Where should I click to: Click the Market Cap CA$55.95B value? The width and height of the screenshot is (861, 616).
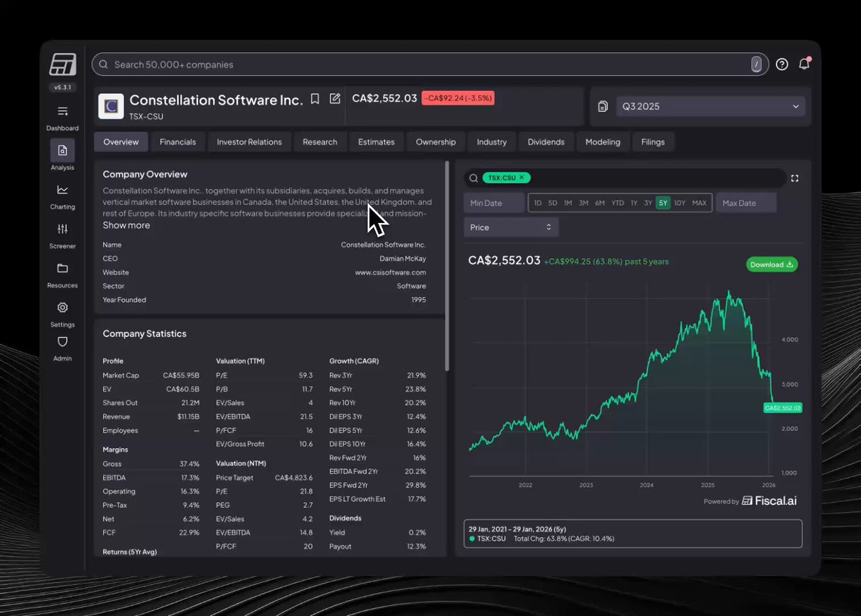click(x=181, y=375)
